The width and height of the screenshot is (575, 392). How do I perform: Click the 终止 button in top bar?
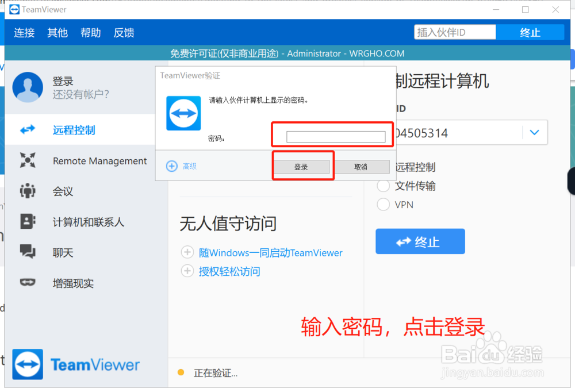tap(530, 32)
